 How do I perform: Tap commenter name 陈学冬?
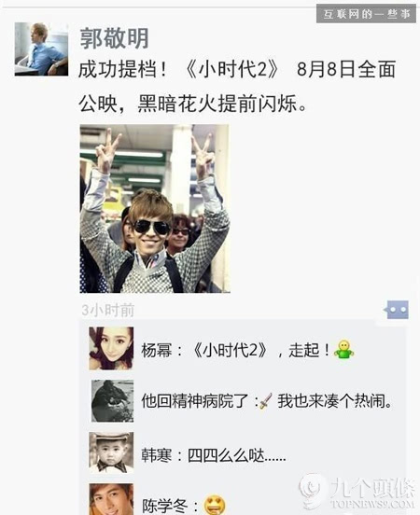164,506
